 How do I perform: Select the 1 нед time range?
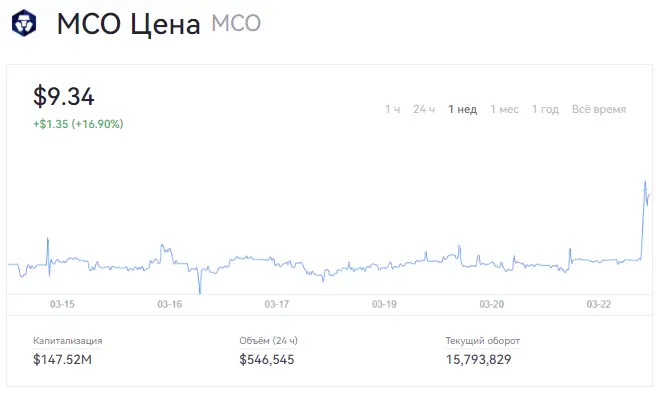[463, 110]
